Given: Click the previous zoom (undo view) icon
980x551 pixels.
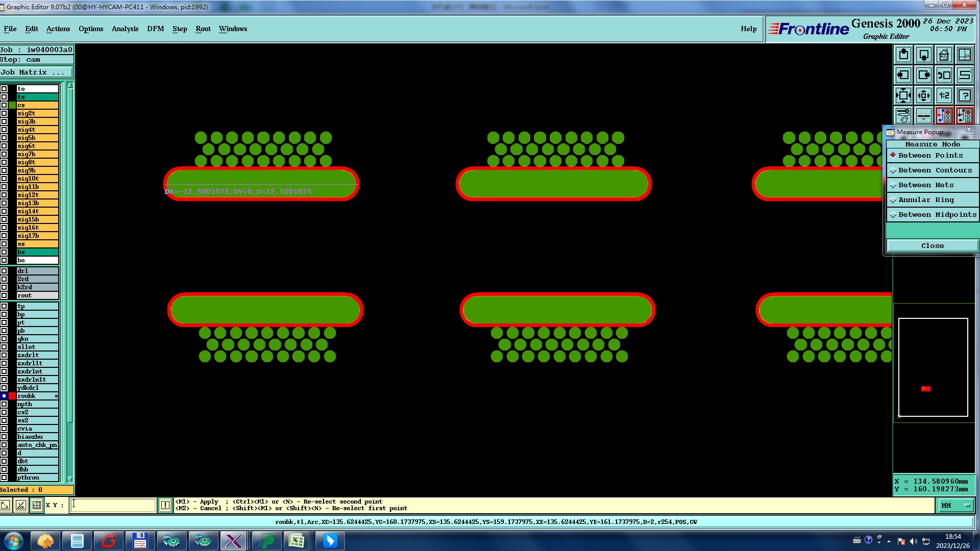Looking at the screenshot, I should 944,75.
